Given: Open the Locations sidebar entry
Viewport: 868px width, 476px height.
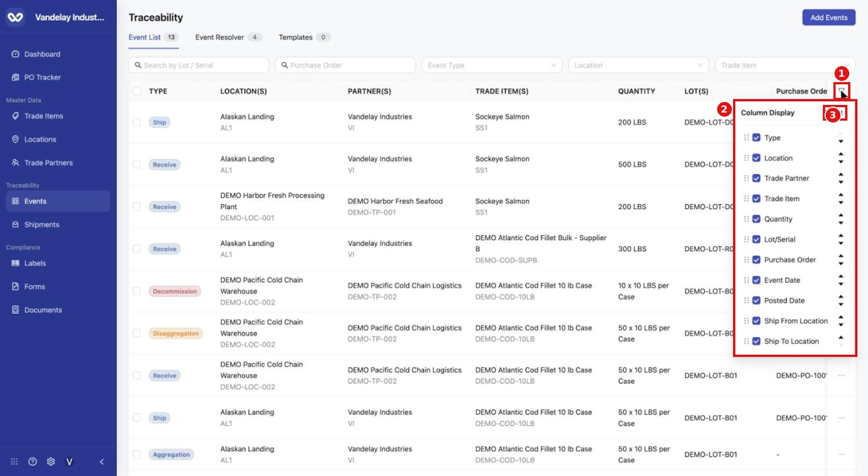Looking at the screenshot, I should coord(40,139).
